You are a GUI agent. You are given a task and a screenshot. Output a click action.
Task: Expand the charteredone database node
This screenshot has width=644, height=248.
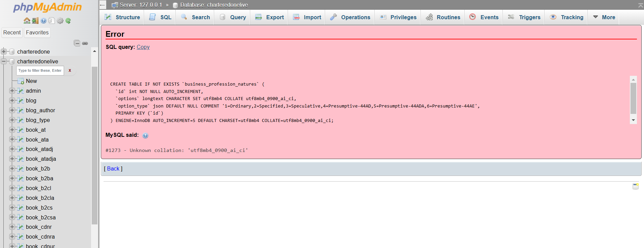[x=4, y=52]
